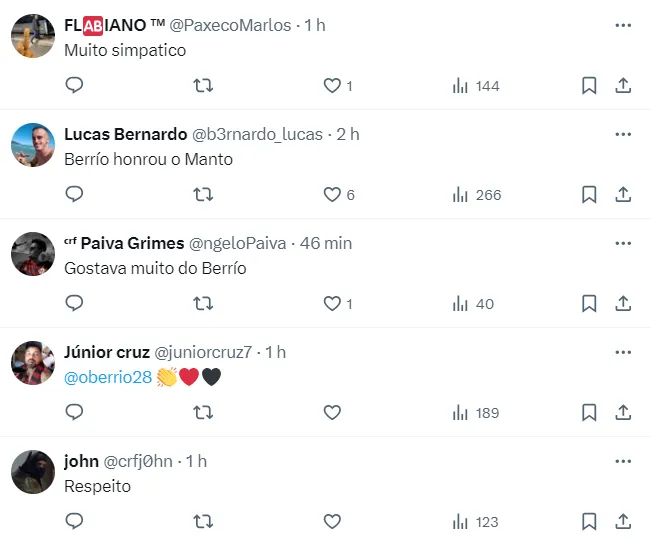Share Lucas Bernardo's tweet
The image size is (651, 544).
(623, 195)
